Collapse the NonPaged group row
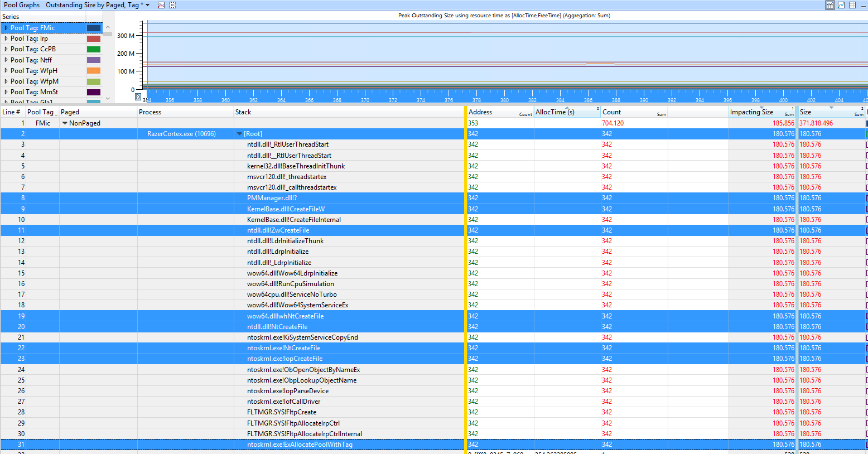This screenshot has width=868, height=454. 65,123
